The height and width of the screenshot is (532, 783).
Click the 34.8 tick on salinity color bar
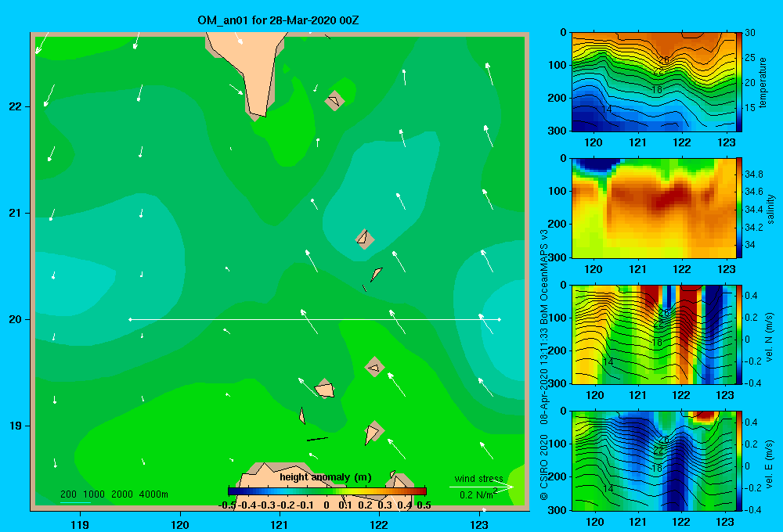(753, 174)
